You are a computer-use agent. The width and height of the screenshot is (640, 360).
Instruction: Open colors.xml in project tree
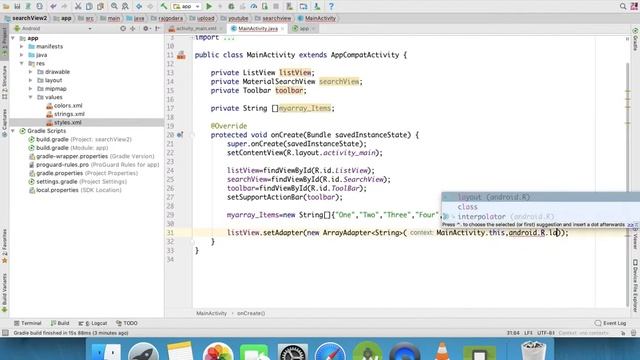(x=64, y=106)
